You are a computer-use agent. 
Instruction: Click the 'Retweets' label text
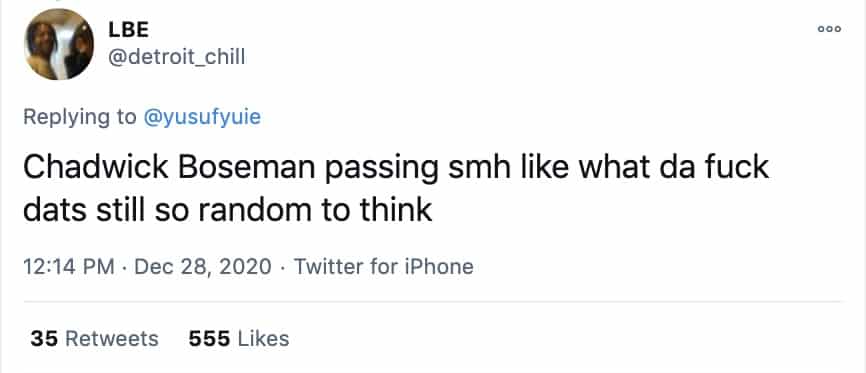click(112, 338)
